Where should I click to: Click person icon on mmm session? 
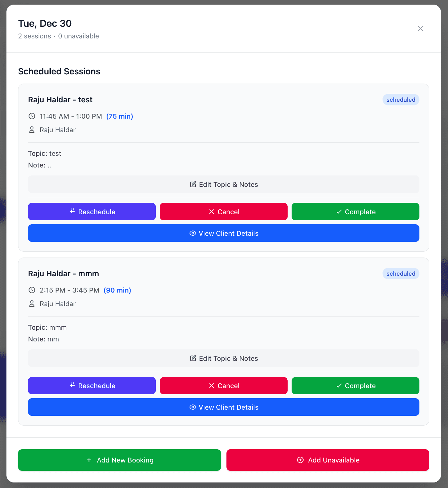(x=32, y=304)
